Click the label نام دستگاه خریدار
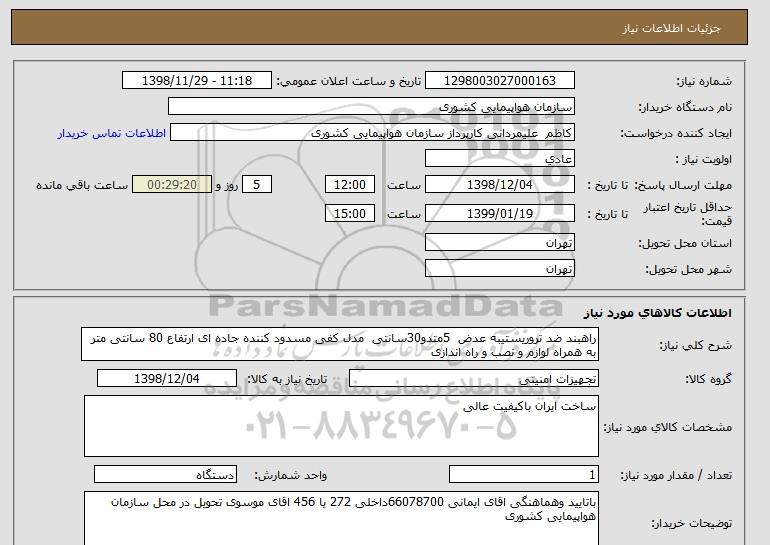Viewport: 770px width, 545px height. pos(685,107)
